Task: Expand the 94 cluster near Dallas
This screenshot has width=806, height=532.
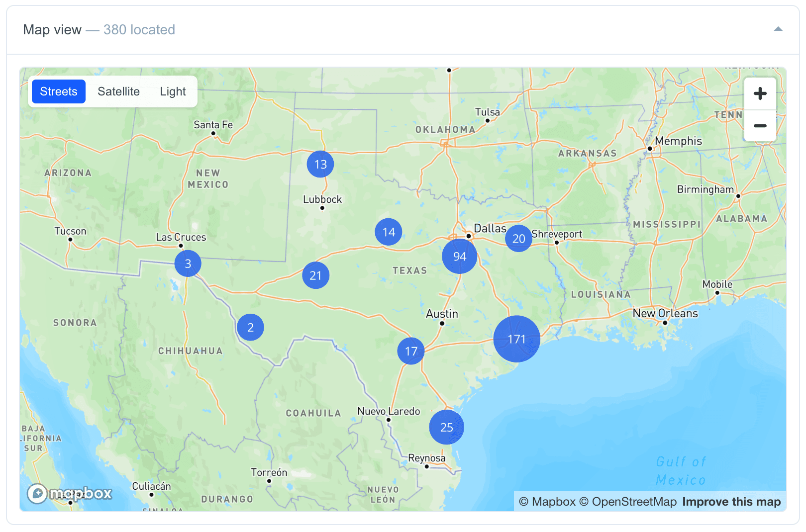Action: tap(460, 257)
